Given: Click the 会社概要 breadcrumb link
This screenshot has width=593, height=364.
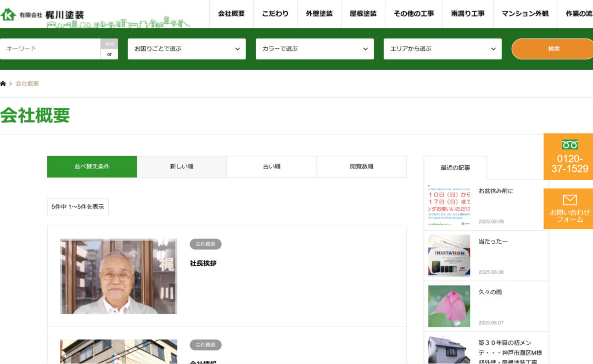Looking at the screenshot, I should click(x=27, y=83).
